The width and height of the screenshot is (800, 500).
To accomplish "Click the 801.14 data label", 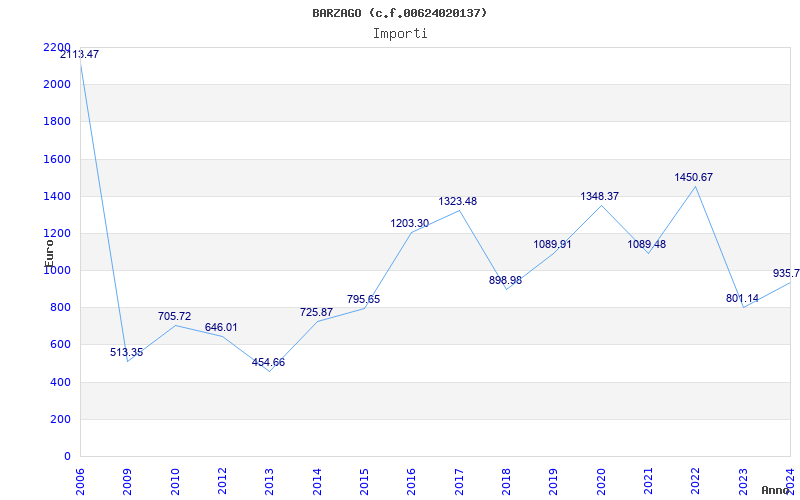I will tap(742, 298).
